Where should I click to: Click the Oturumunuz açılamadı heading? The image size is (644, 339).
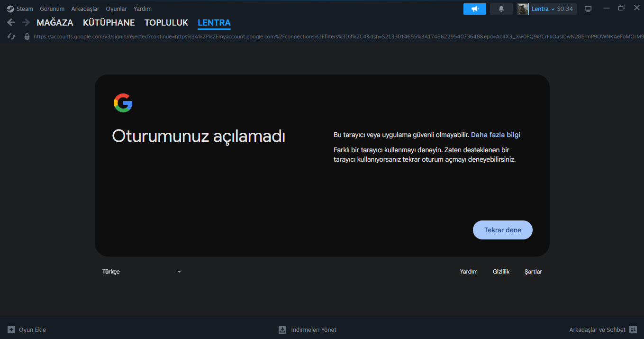tap(199, 137)
